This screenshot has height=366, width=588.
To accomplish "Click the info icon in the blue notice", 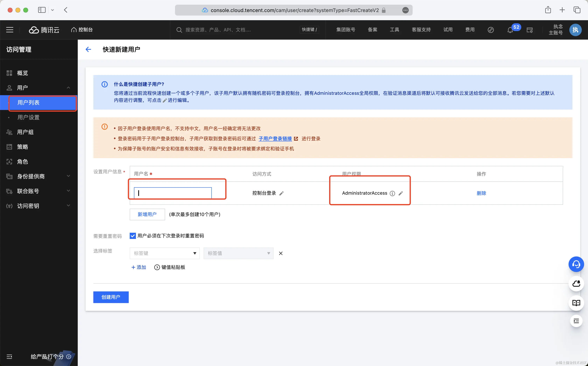I will (x=104, y=84).
